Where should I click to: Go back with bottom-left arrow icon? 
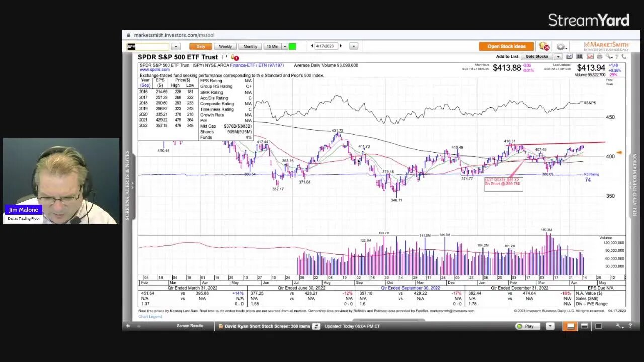128,326
